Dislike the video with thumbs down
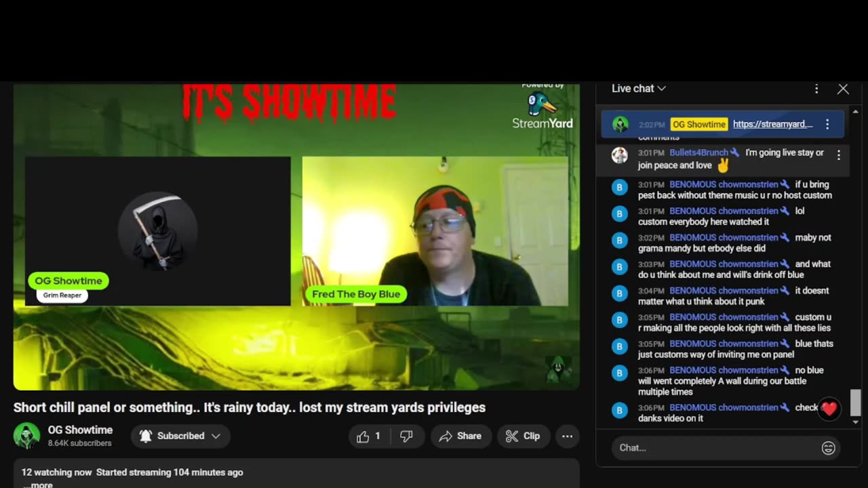Viewport: 868px width, 488px height. [x=406, y=436]
